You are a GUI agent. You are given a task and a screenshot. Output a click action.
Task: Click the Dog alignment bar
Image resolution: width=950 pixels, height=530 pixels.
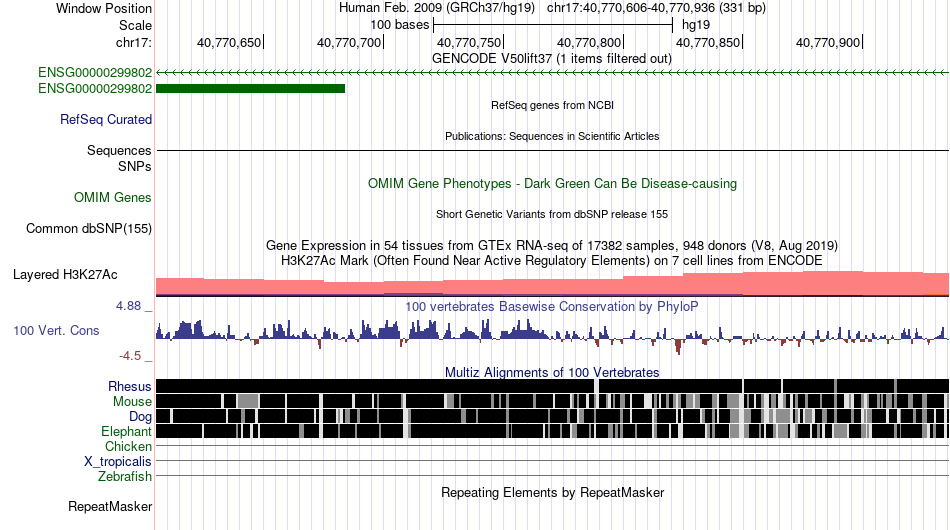click(553, 416)
